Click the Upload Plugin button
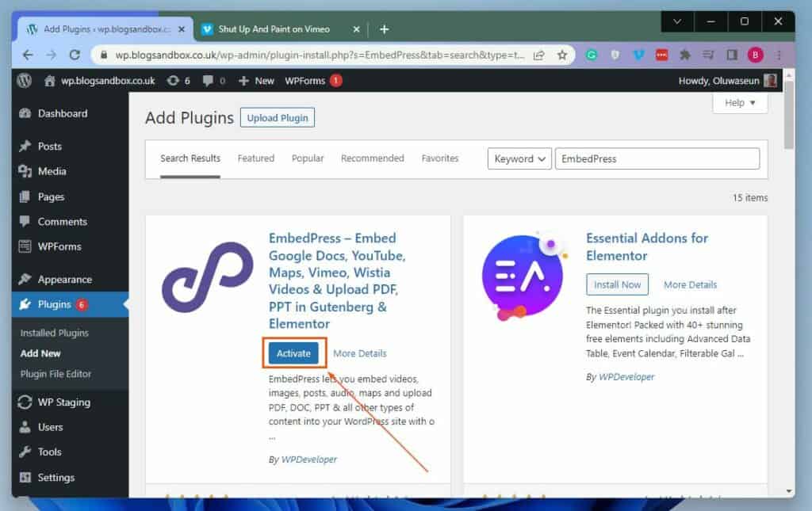The width and height of the screenshot is (812, 511). pos(277,118)
